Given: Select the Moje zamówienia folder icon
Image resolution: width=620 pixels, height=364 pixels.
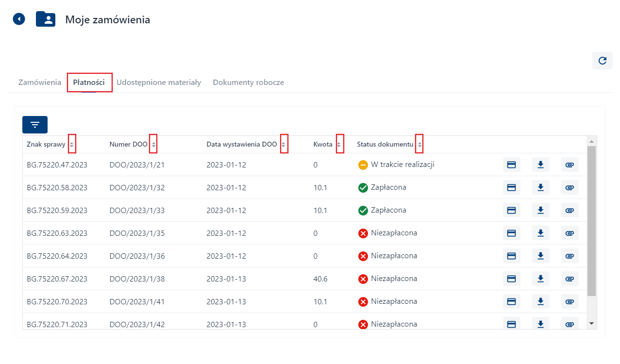Looking at the screenshot, I should [45, 19].
